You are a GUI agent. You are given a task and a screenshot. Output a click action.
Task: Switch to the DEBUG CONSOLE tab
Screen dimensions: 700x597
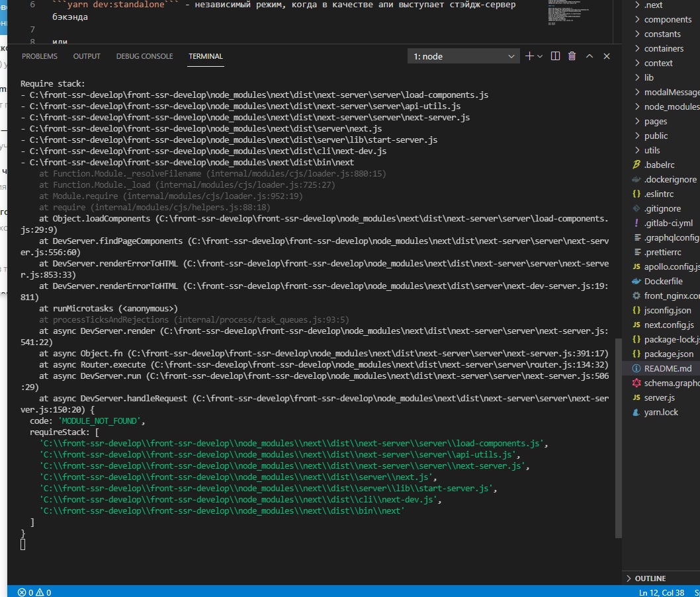[x=144, y=57]
